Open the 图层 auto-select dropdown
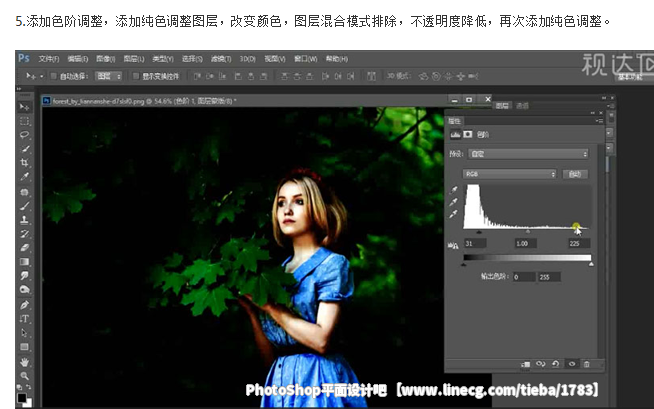This screenshot has height=409, width=654. pyautogui.click(x=108, y=76)
